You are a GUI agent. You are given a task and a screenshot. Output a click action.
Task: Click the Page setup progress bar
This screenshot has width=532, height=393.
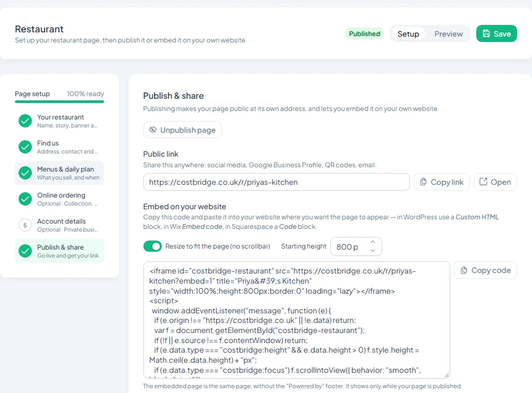[59, 101]
